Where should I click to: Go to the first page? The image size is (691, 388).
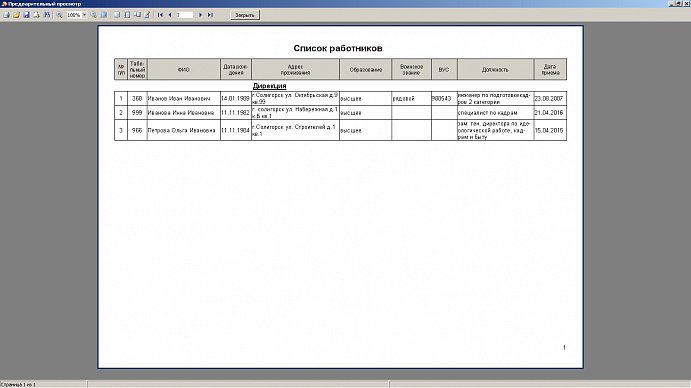[160, 15]
